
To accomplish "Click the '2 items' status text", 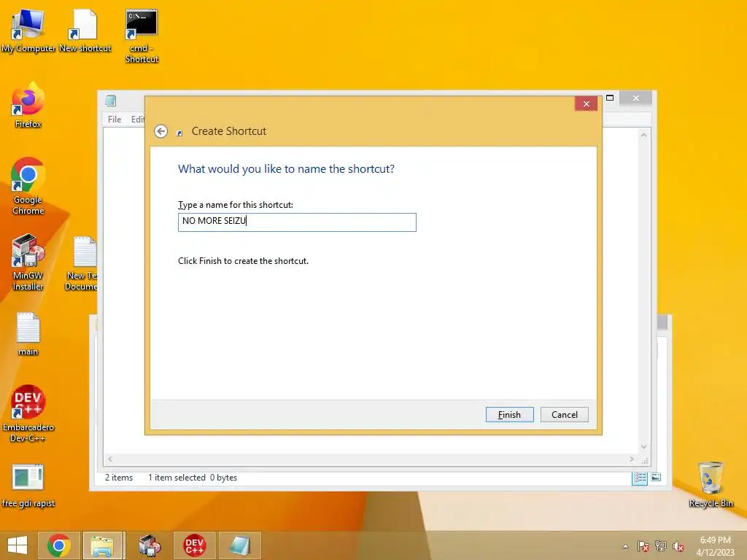I will point(119,478).
